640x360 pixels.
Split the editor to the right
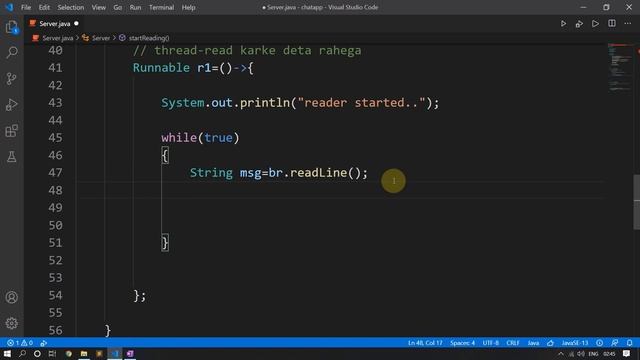[612, 23]
